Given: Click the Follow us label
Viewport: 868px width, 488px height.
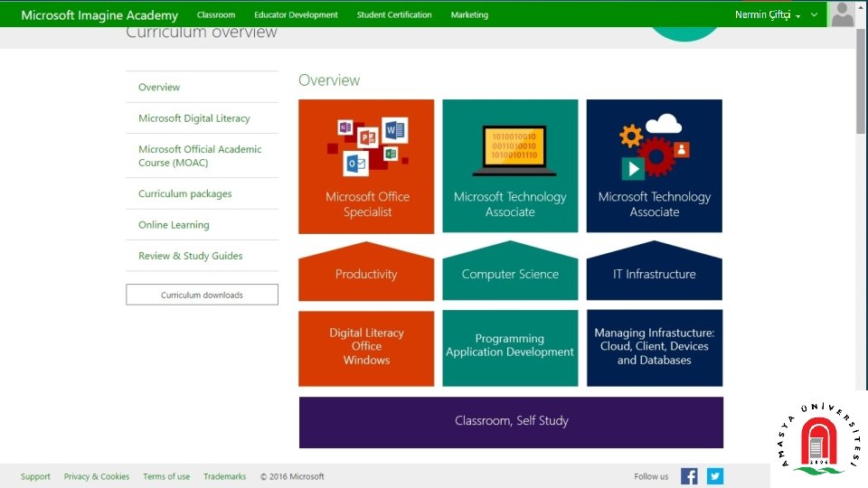Looking at the screenshot, I should coord(651,476).
